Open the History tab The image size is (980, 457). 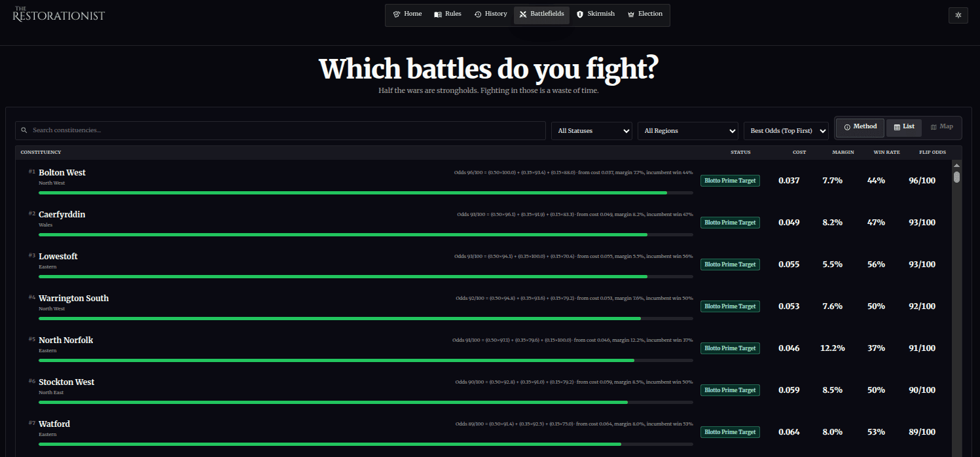coord(496,14)
